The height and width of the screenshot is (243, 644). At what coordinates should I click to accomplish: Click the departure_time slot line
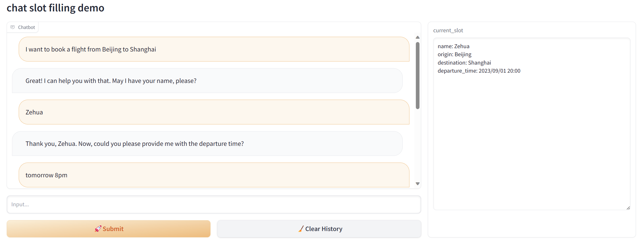point(479,71)
